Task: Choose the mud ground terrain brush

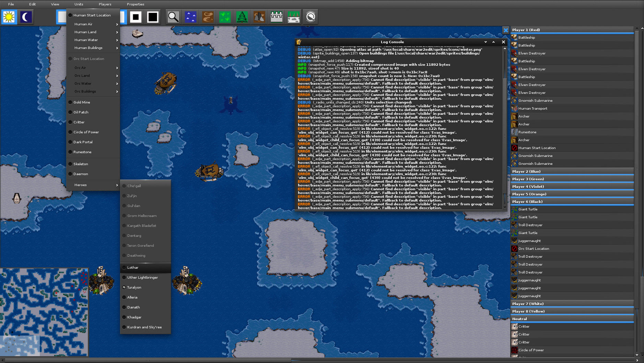Action: click(x=208, y=17)
